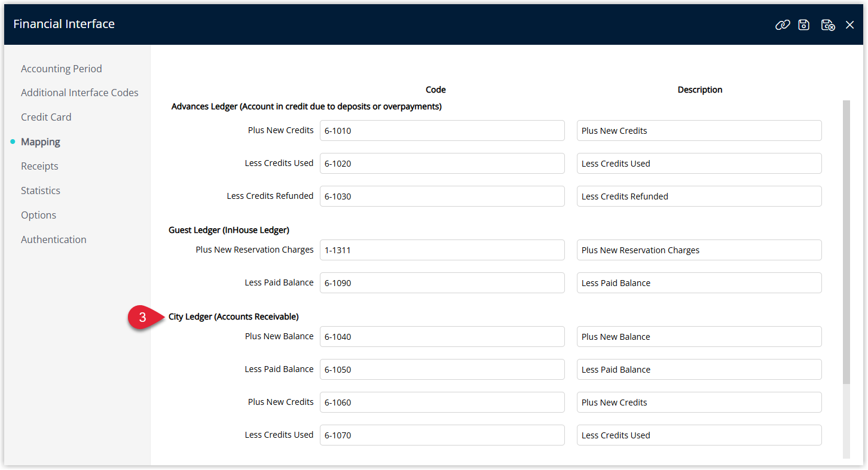The width and height of the screenshot is (868, 470).
Task: Click the Save icon in header
Action: (x=804, y=24)
